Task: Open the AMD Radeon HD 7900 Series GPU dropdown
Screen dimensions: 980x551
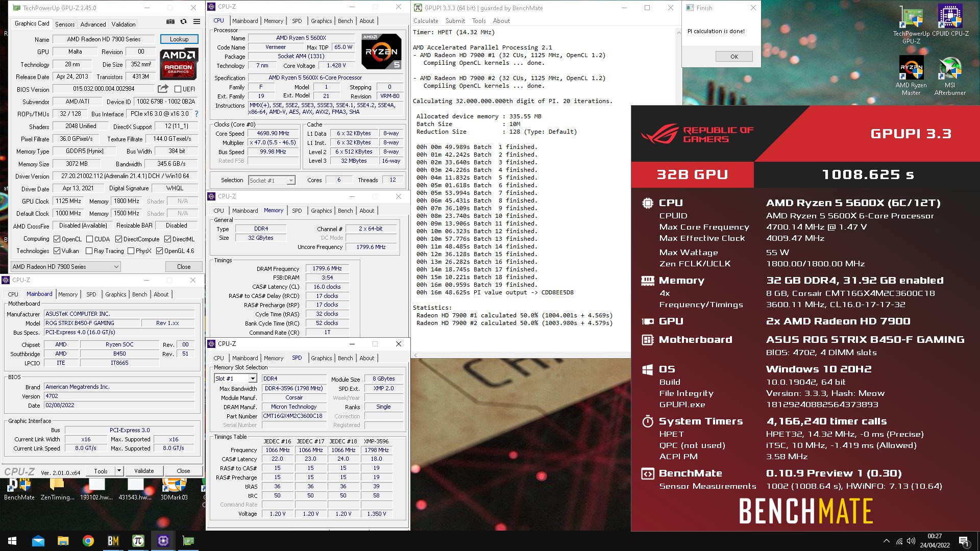Action: coord(66,266)
